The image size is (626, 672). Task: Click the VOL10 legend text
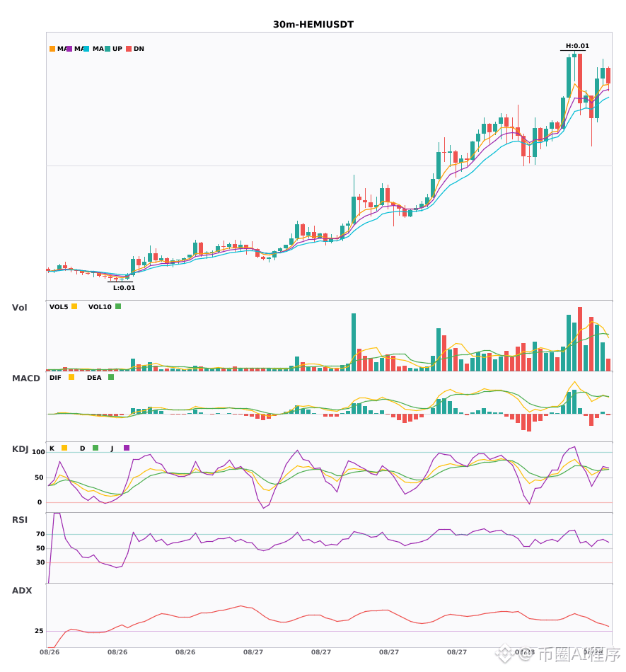[x=100, y=307]
